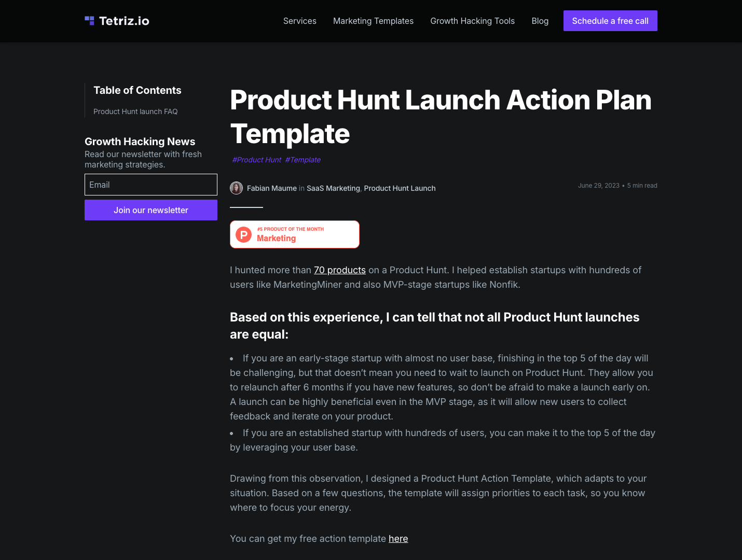Screen dimensions: 742x560
Task: Open Marketing Templates navigation item
Action: coord(373,21)
